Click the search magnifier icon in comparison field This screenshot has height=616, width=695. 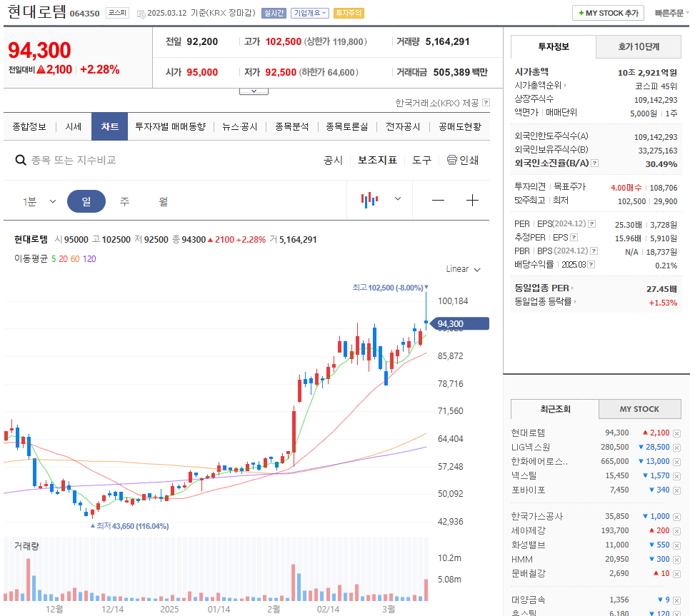(x=21, y=160)
